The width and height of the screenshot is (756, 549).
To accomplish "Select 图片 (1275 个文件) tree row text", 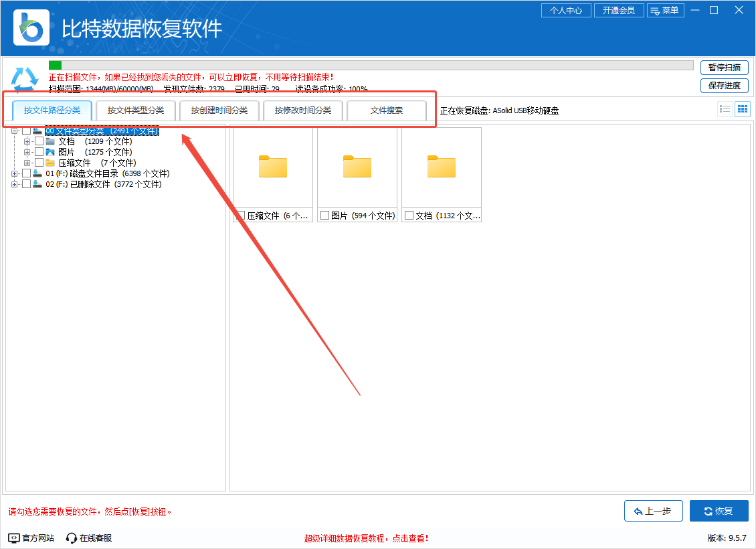I will 95,152.
